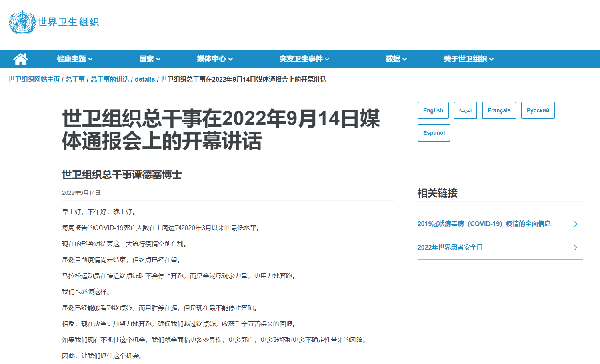Click the 世界卫生组织 text beside the logo

tap(68, 22)
